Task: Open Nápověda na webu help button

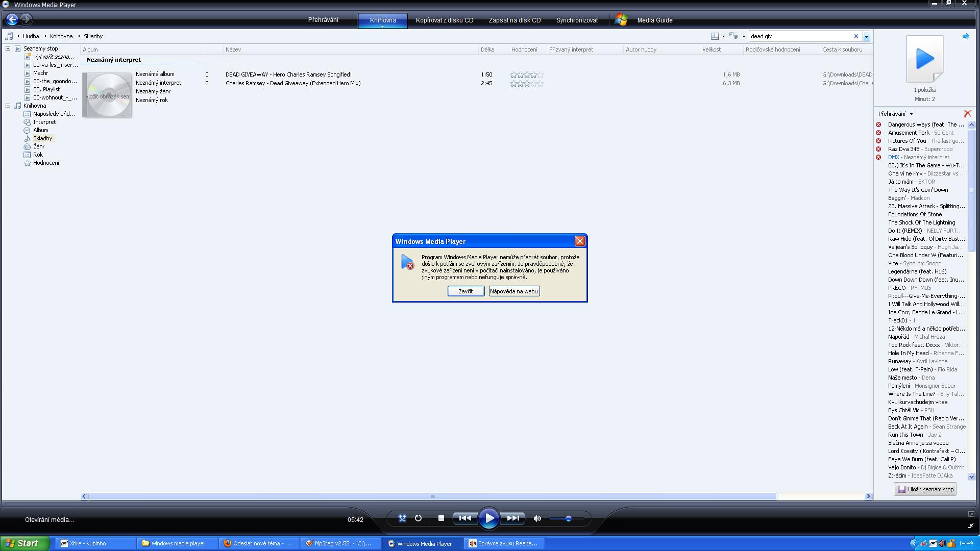Action: point(513,291)
